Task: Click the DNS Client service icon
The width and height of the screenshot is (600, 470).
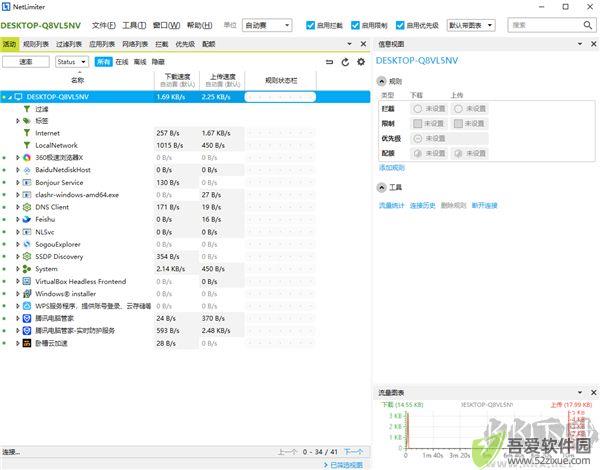Action: click(x=27, y=207)
